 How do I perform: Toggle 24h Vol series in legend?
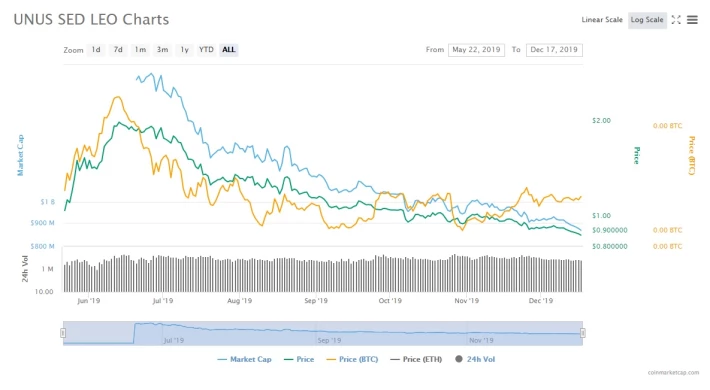click(475, 359)
